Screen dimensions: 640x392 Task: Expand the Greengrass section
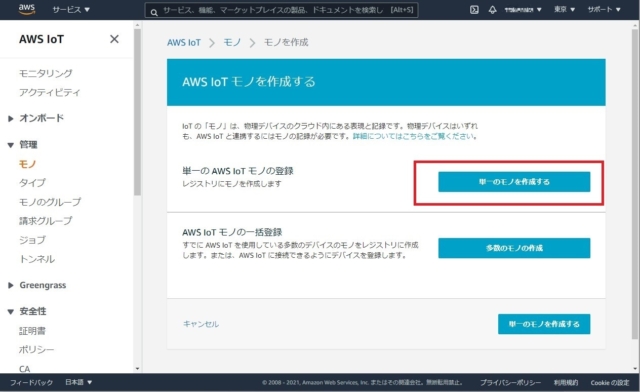[37, 285]
